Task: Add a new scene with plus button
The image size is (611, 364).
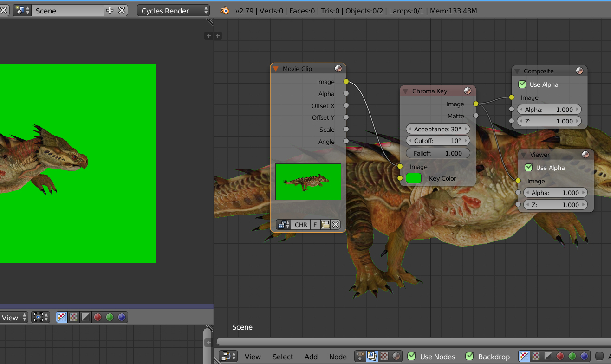Action: [x=110, y=11]
